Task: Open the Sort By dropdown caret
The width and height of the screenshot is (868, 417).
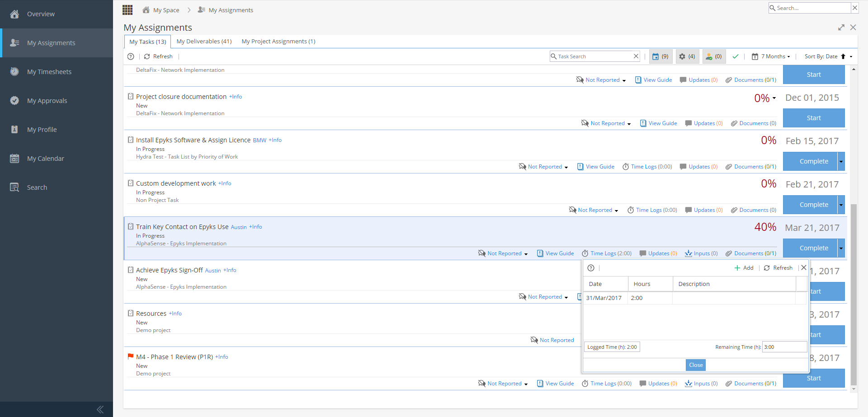Action: 851,57
